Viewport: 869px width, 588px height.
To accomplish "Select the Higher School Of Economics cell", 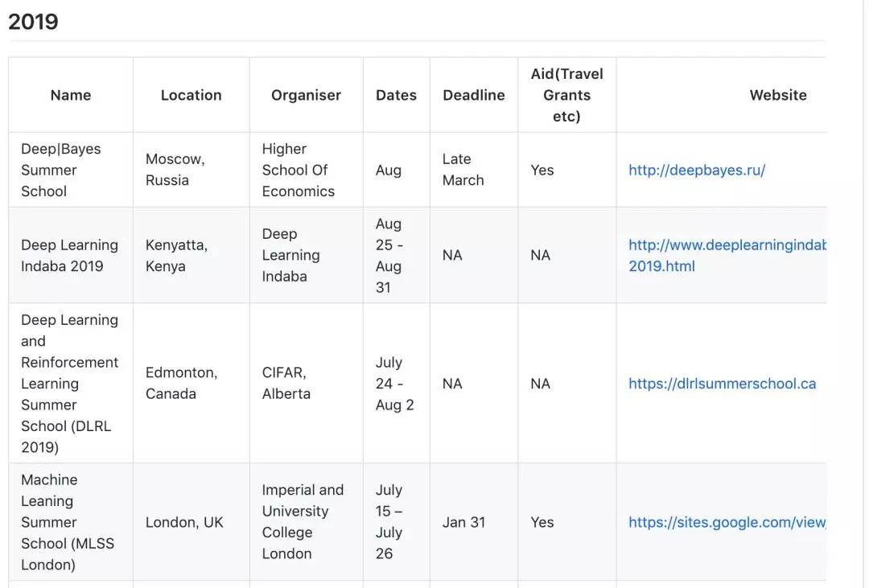I will tap(298, 170).
